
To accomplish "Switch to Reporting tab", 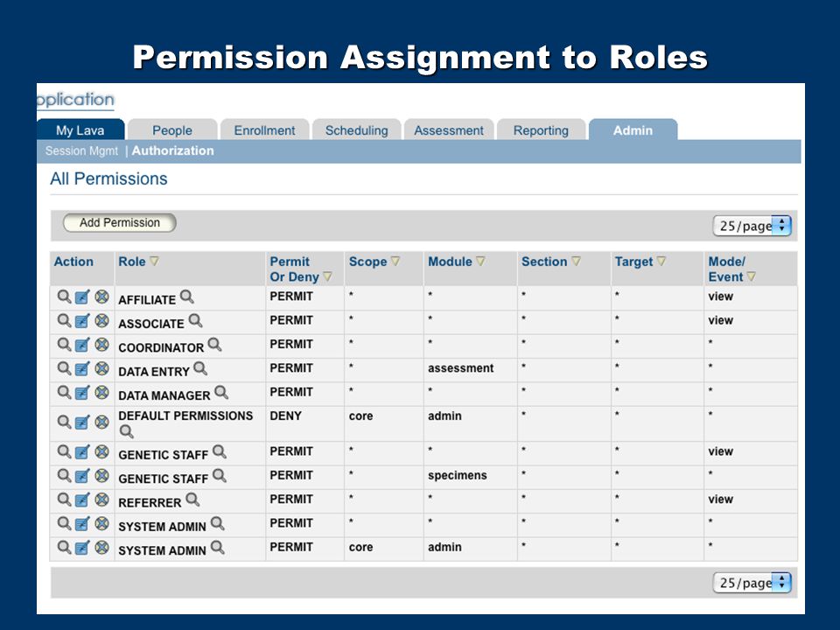I will click(x=541, y=130).
